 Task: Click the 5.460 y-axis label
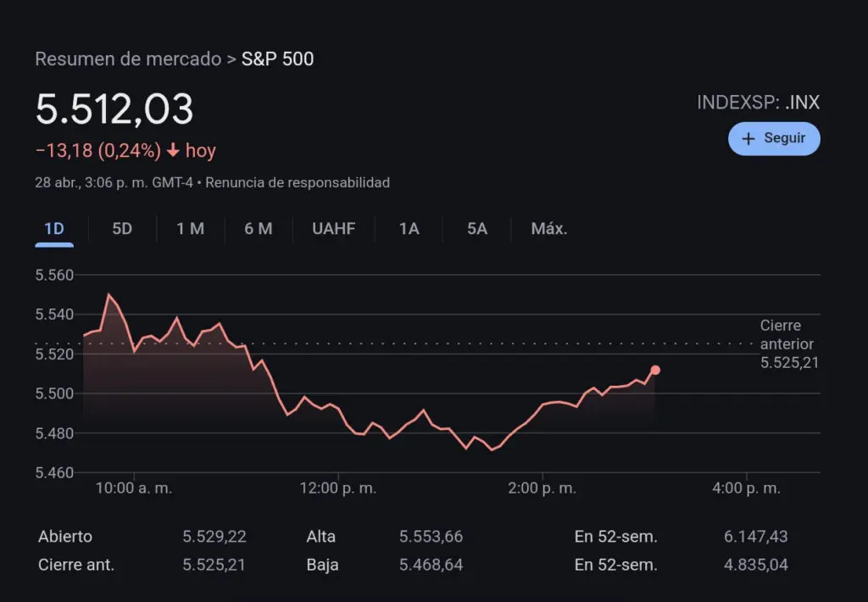[54, 472]
